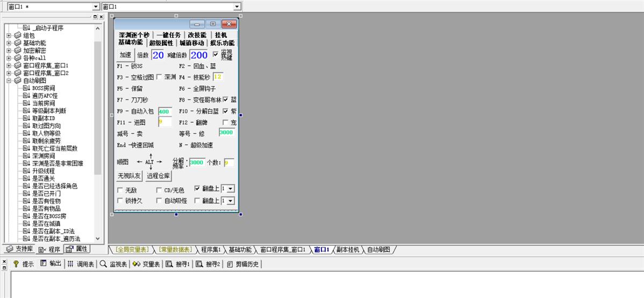
Task: Switch to the 副本挂机 editor tab
Action: [x=348, y=250]
